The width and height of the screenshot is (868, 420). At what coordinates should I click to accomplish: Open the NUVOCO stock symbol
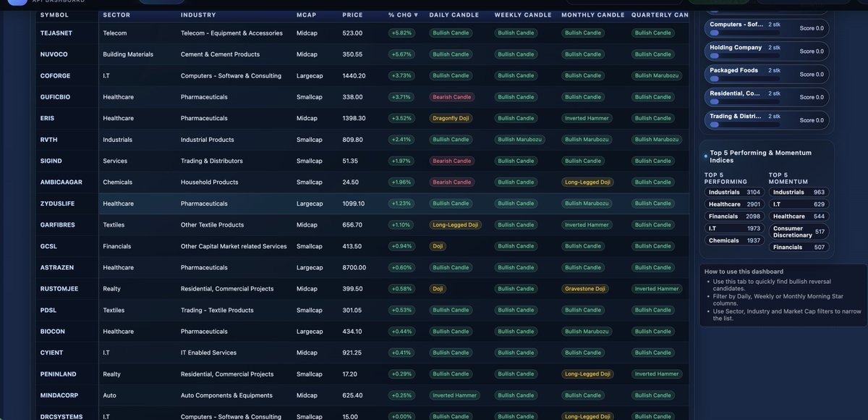53,54
